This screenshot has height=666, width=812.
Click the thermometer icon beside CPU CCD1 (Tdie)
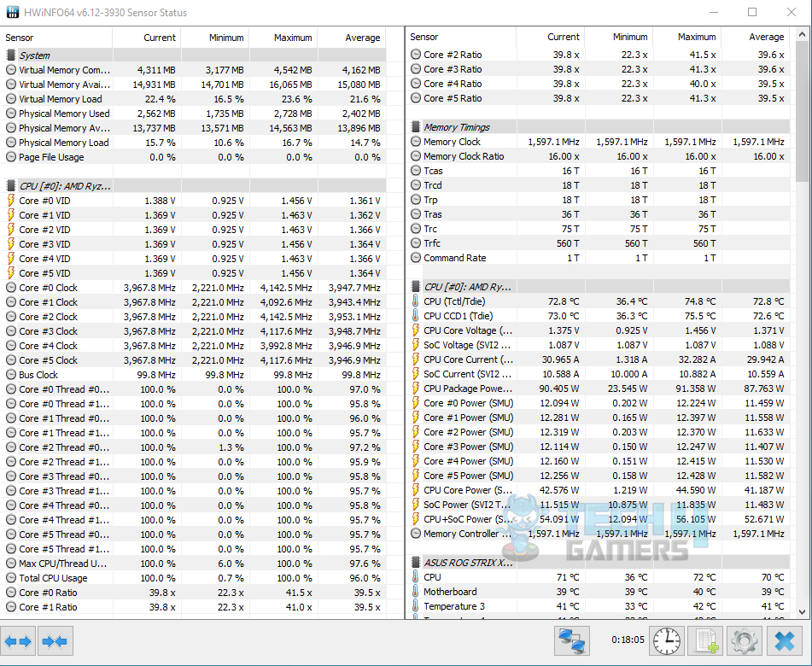[x=415, y=316]
